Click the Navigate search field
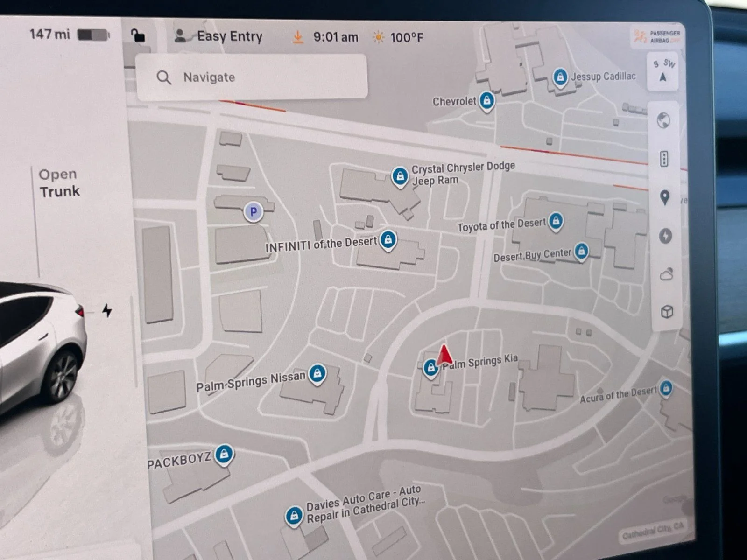Screen dimensions: 747x560 point(252,77)
